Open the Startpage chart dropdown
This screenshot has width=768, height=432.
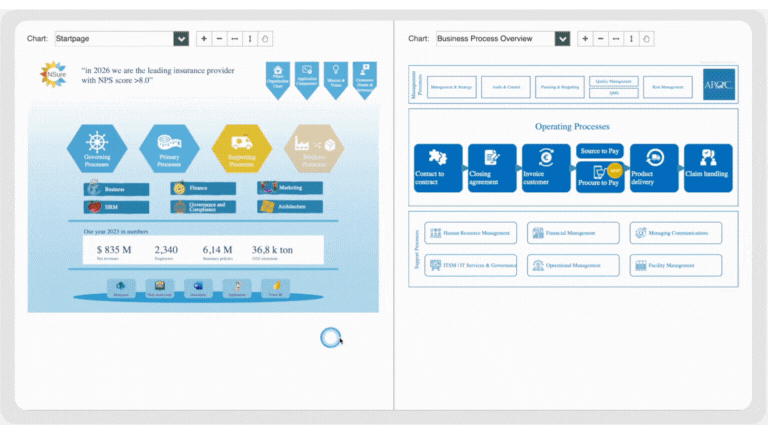181,39
